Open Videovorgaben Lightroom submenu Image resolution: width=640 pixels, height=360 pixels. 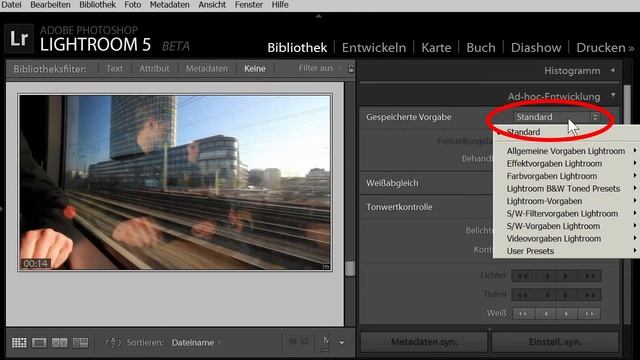(567, 238)
